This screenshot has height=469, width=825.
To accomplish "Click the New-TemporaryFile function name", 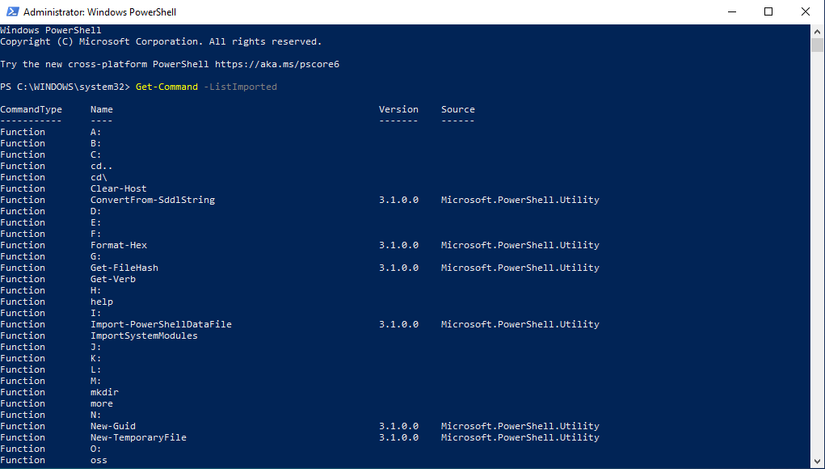I will click(138, 437).
